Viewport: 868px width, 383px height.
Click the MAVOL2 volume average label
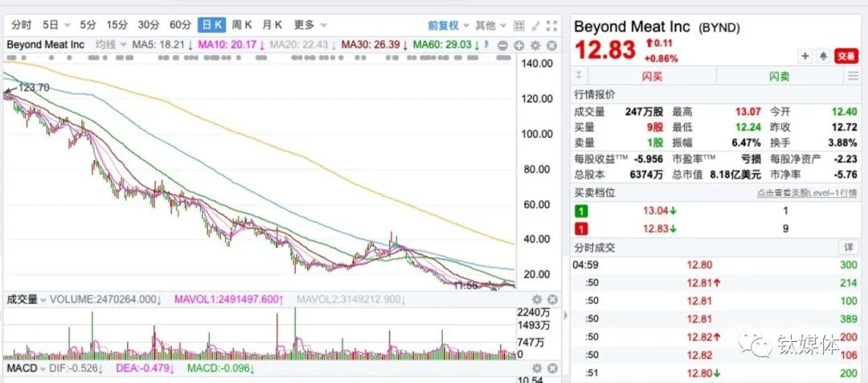click(353, 300)
